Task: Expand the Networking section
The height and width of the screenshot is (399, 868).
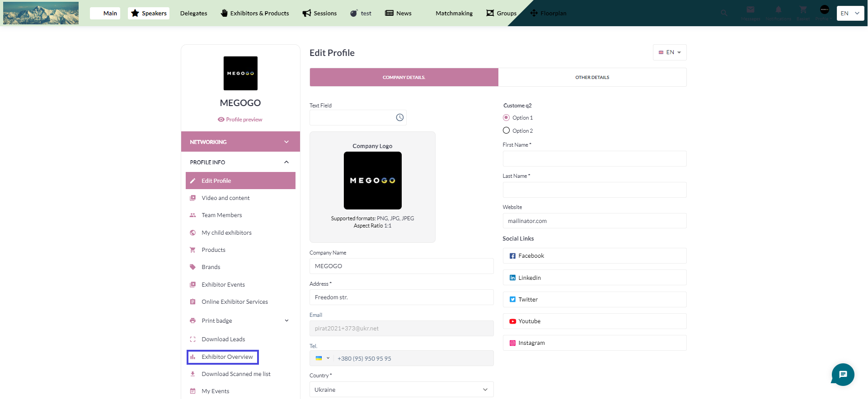Action: coord(240,142)
